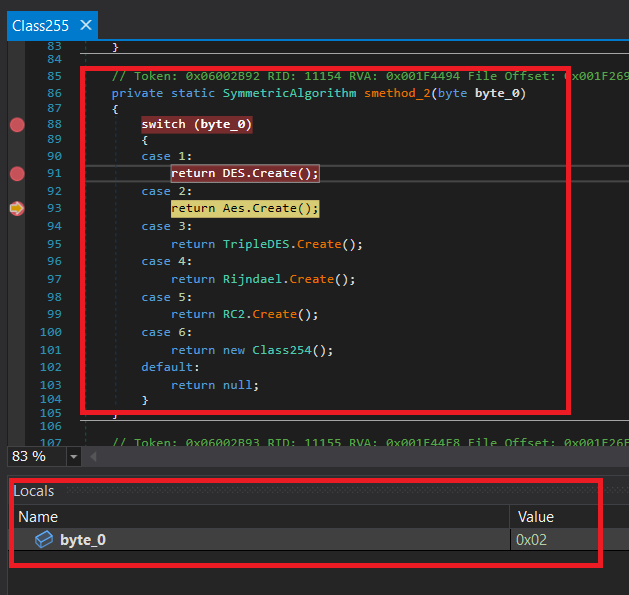Open the 83 % zoom dropdown arrow
629x595 pixels.
[x=73, y=457]
